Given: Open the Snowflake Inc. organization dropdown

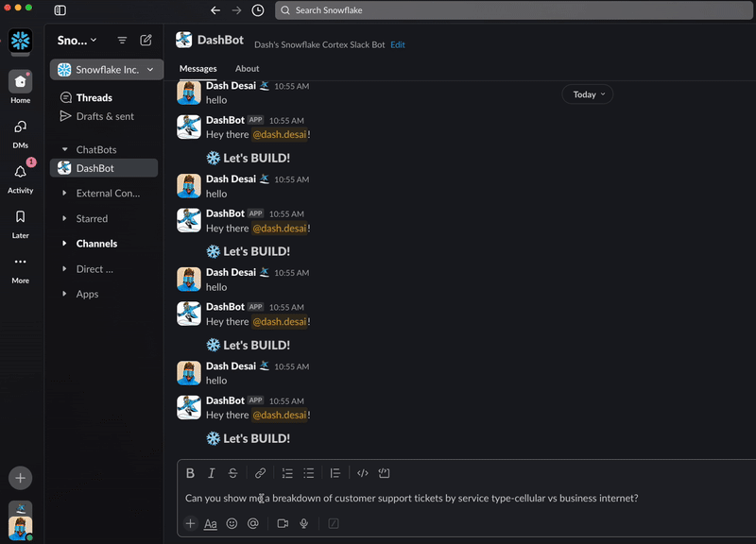Looking at the screenshot, I should tap(107, 70).
